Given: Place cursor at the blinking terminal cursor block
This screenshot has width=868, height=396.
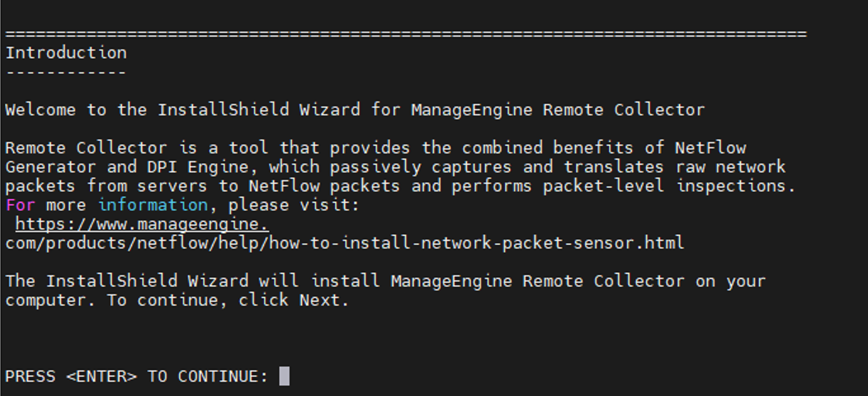Looking at the screenshot, I should pyautogui.click(x=284, y=376).
